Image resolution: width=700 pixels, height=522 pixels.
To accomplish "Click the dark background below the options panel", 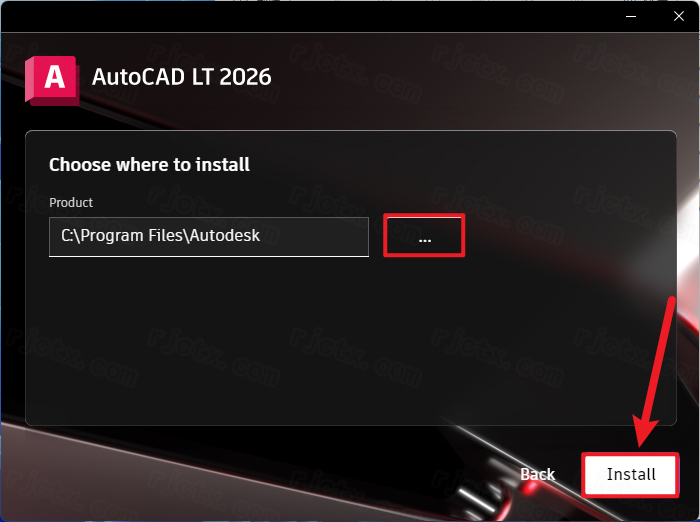I will (x=268, y=473).
